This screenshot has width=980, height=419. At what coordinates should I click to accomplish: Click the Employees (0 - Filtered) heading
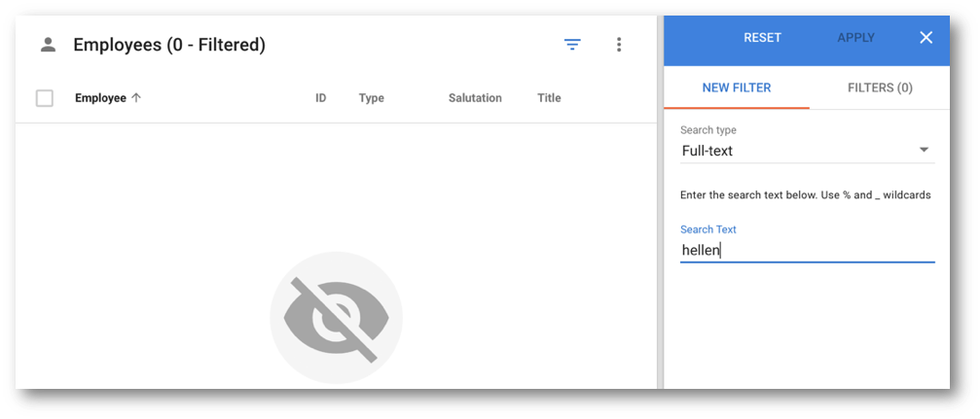click(169, 45)
